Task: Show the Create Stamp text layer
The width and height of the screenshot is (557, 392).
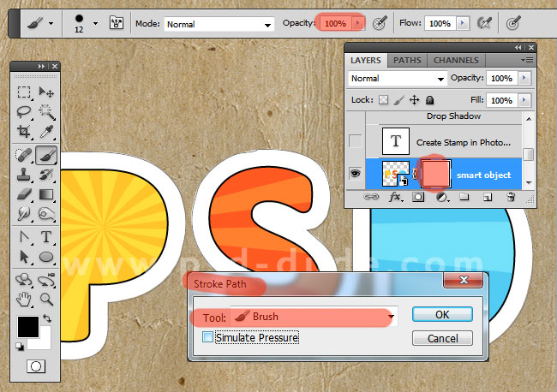Action: (356, 141)
